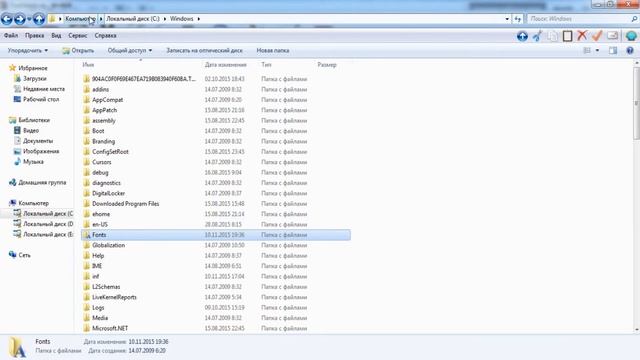
Task: Click the icon right of the orange checkmark
Action: pyautogui.click(x=612, y=36)
